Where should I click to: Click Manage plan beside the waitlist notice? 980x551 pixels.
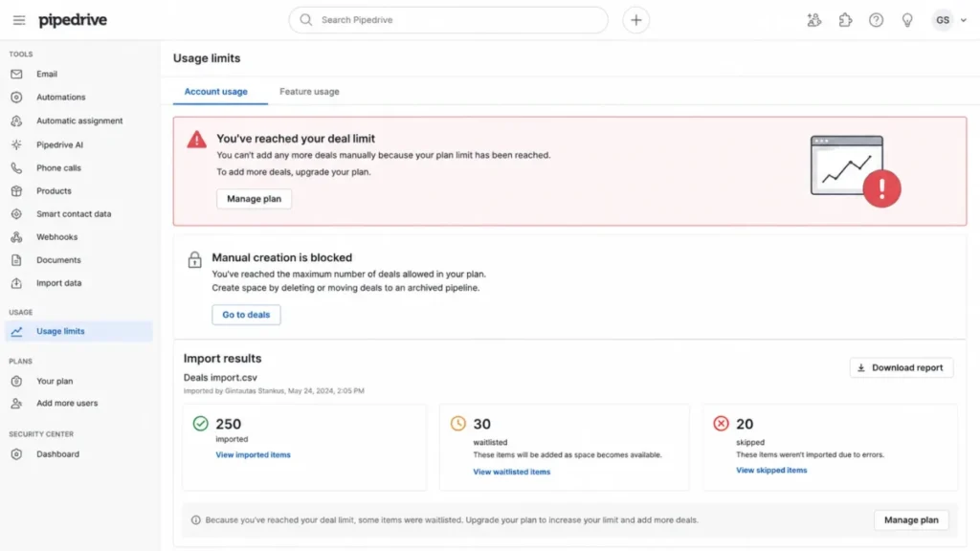(911, 519)
